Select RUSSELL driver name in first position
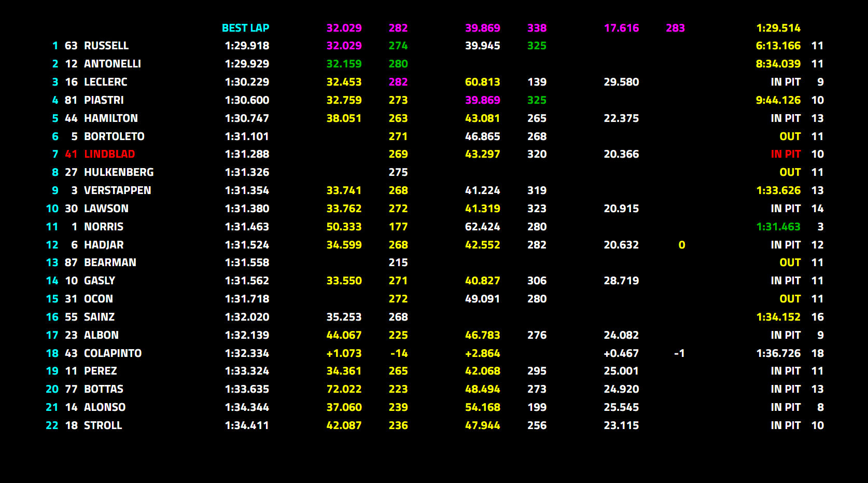The height and width of the screenshot is (483, 868). [x=106, y=46]
